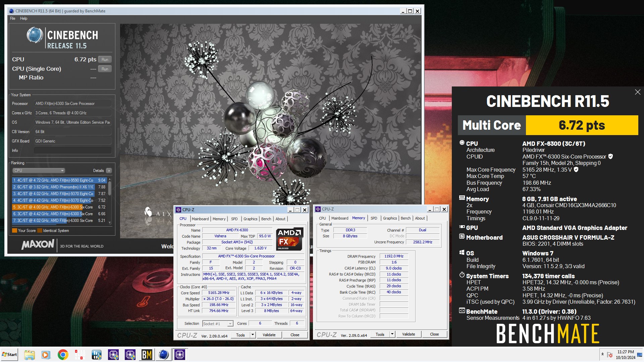
Task: Show hidden system tray icons
Action: [602, 354]
